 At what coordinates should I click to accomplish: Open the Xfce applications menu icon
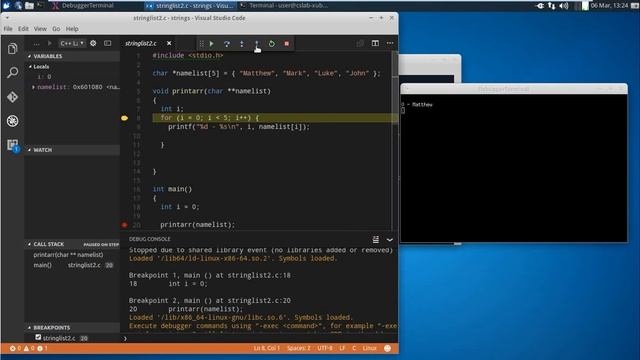coord(6,6)
